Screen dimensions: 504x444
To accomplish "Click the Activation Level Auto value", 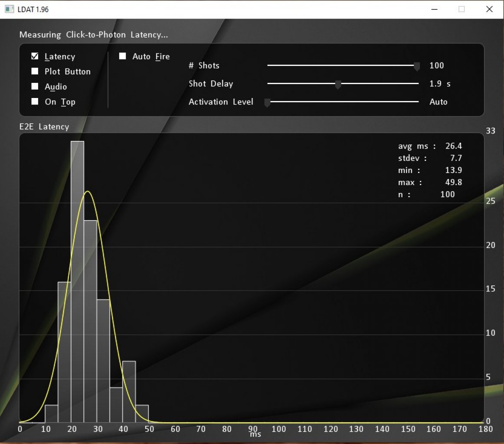I will 439,102.
